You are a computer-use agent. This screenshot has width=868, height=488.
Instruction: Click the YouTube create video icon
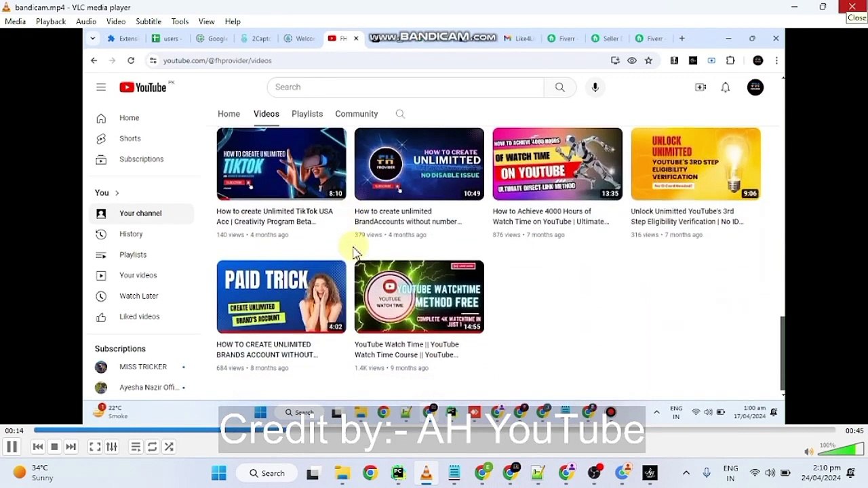[701, 87]
